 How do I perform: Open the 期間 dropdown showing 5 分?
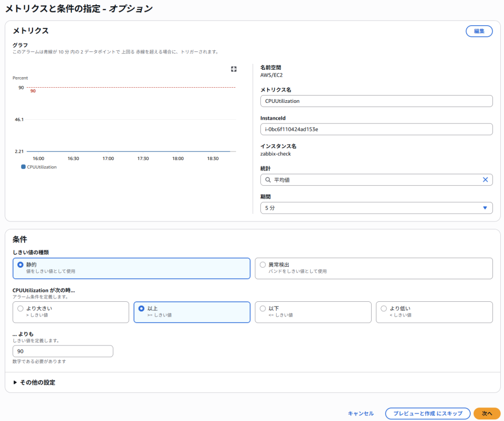click(x=376, y=208)
